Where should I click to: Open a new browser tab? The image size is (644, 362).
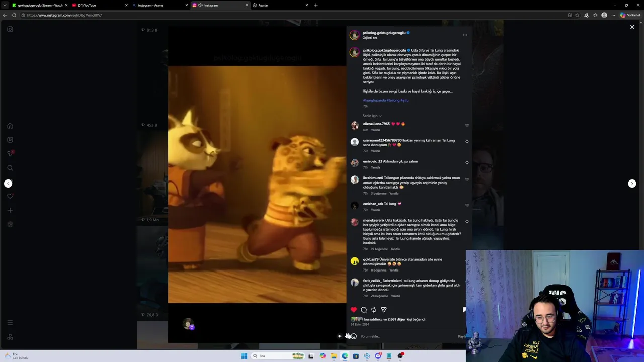point(316,5)
